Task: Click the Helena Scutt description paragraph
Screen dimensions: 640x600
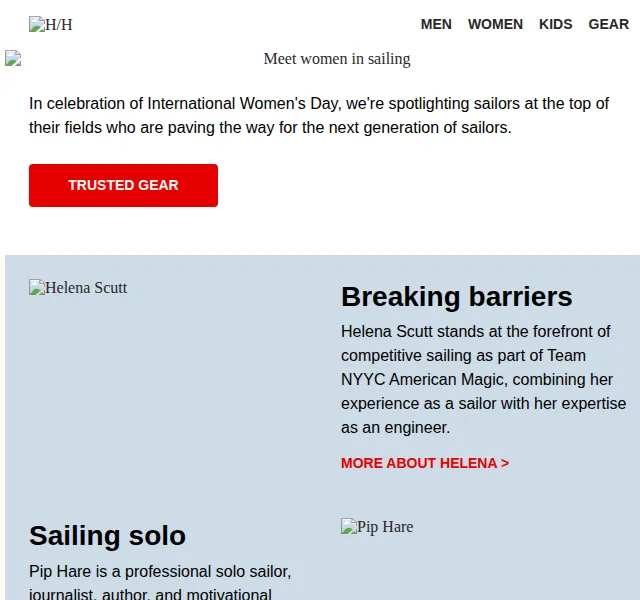Action: tap(483, 380)
